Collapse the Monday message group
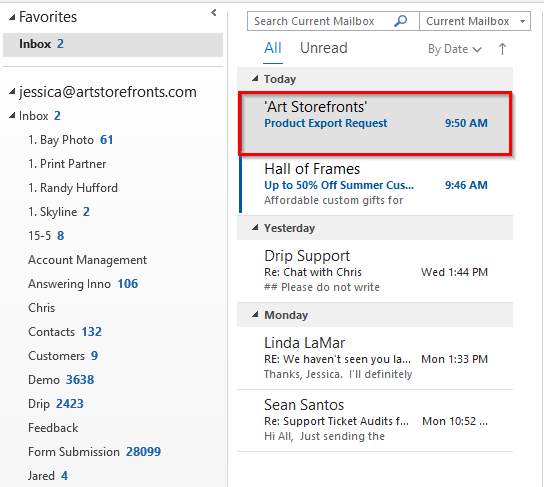The image size is (544, 487). (255, 314)
